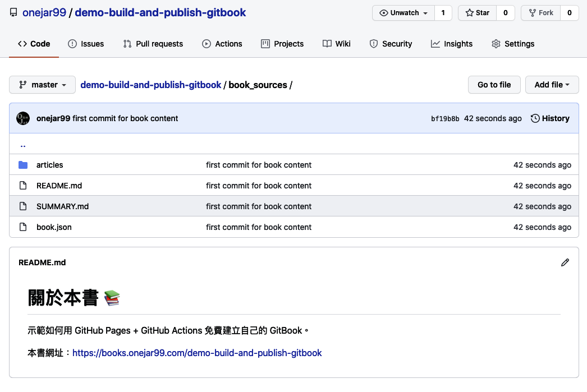Click the History clock icon
The height and width of the screenshot is (392, 587).
[x=535, y=118]
